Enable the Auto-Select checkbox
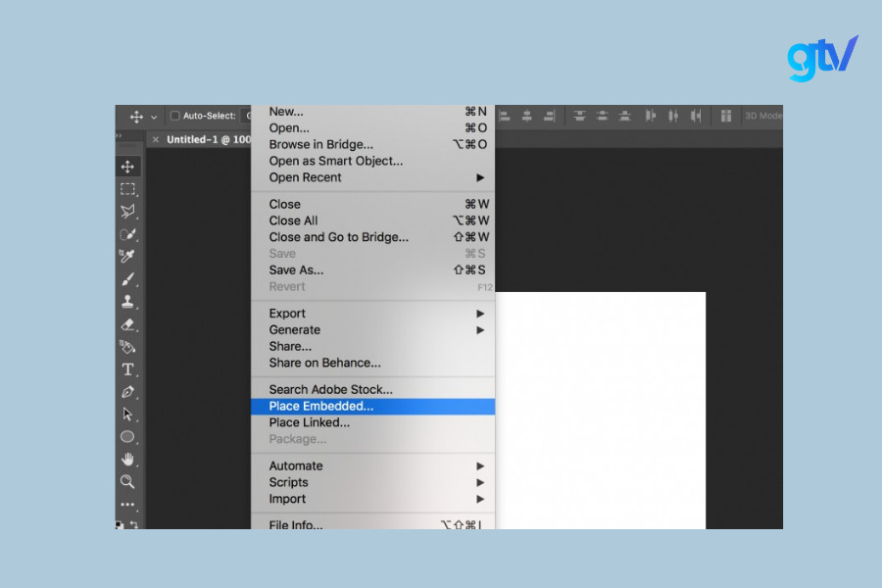The width and height of the screenshot is (882, 588). 175,116
